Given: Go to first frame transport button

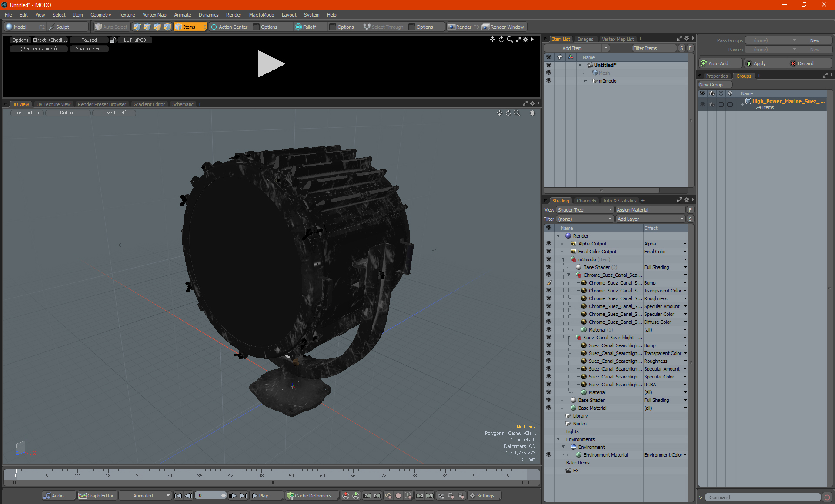Looking at the screenshot, I should coord(178,496).
